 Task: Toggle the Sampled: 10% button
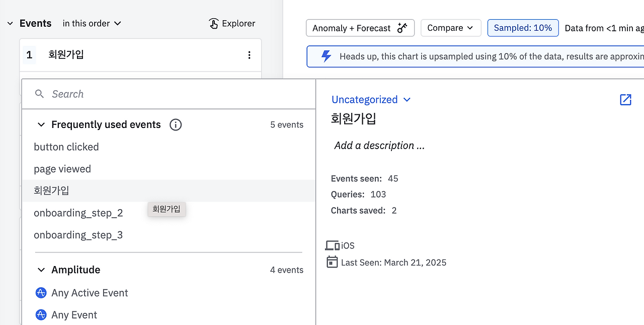(x=523, y=28)
